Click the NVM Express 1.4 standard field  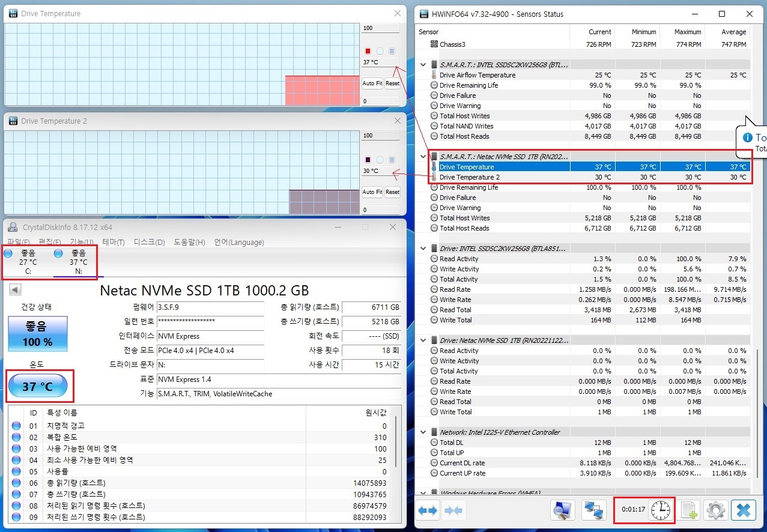tap(279, 379)
